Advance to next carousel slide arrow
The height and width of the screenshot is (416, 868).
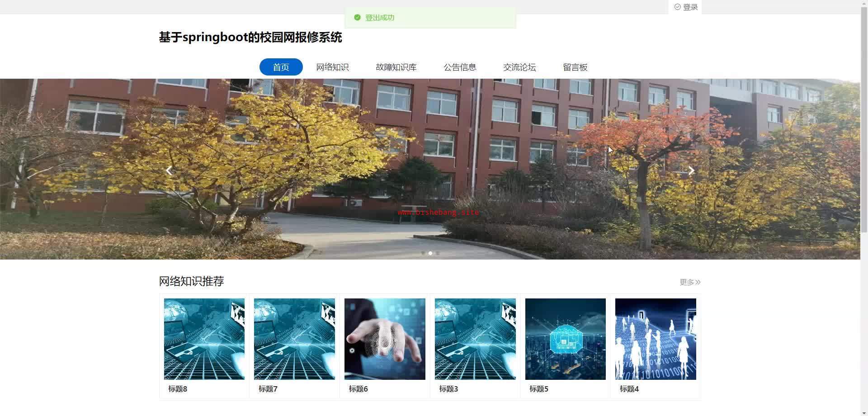pos(691,170)
